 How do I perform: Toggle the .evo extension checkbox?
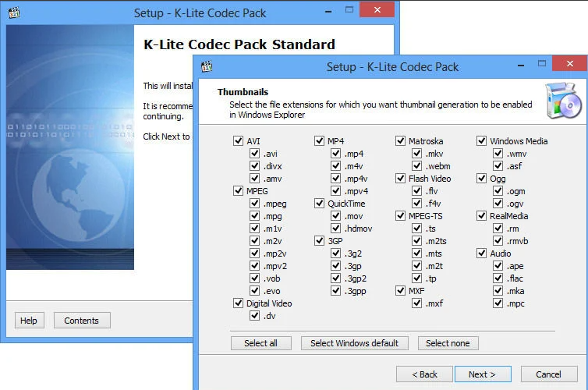click(x=255, y=291)
